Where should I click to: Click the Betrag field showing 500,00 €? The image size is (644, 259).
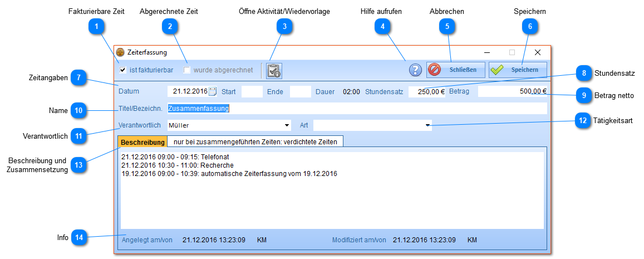coord(513,91)
